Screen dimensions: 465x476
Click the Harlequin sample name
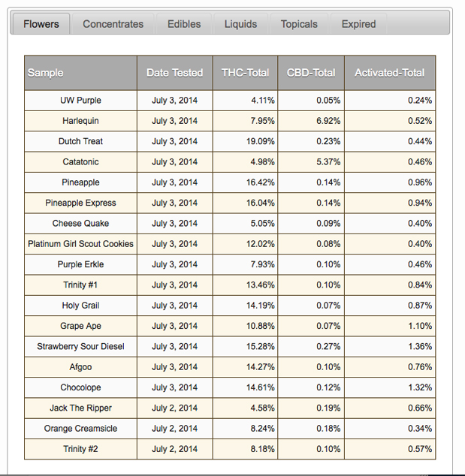tap(80, 121)
